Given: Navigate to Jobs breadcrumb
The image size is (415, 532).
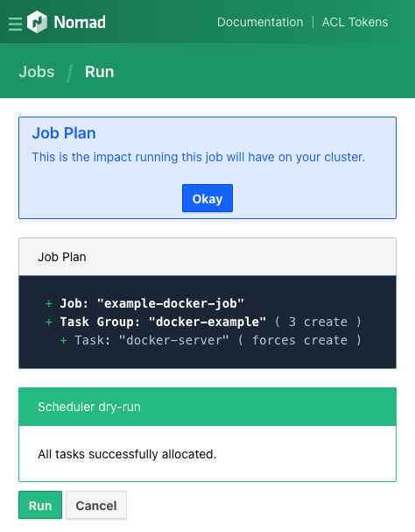Looking at the screenshot, I should point(37,72).
